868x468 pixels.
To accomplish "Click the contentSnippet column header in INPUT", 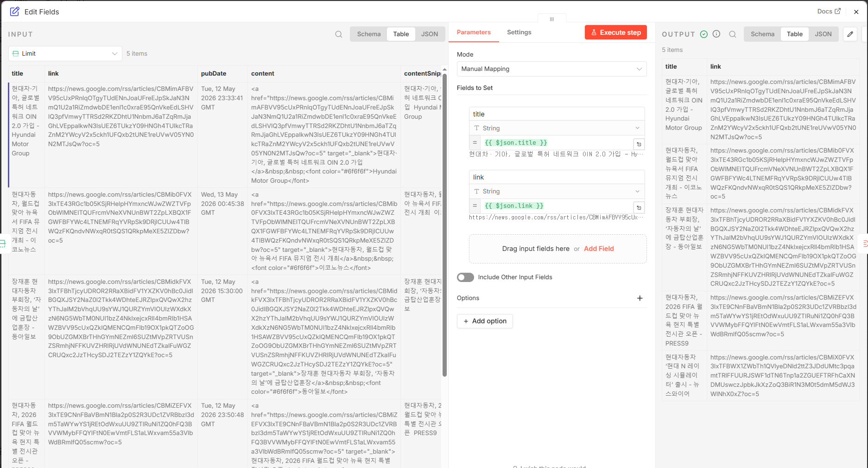I will [422, 74].
